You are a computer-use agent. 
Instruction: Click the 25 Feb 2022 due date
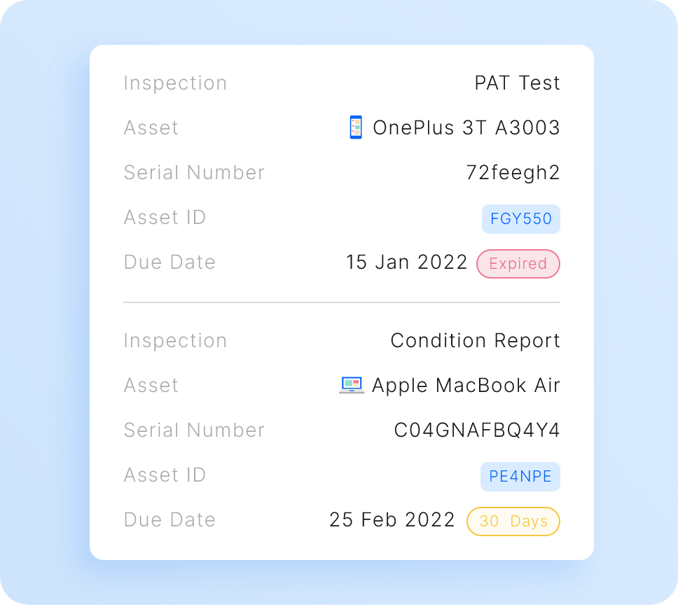point(392,520)
